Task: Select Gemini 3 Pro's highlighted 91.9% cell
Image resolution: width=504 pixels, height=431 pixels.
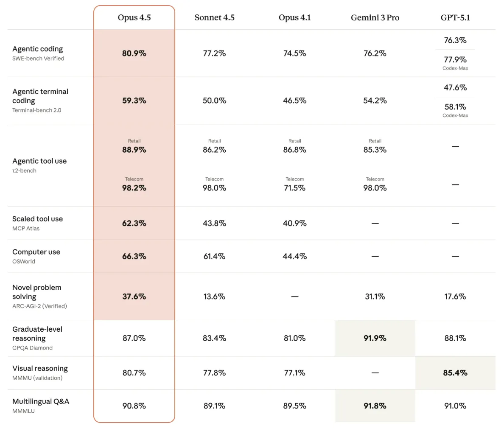Action: click(x=375, y=338)
